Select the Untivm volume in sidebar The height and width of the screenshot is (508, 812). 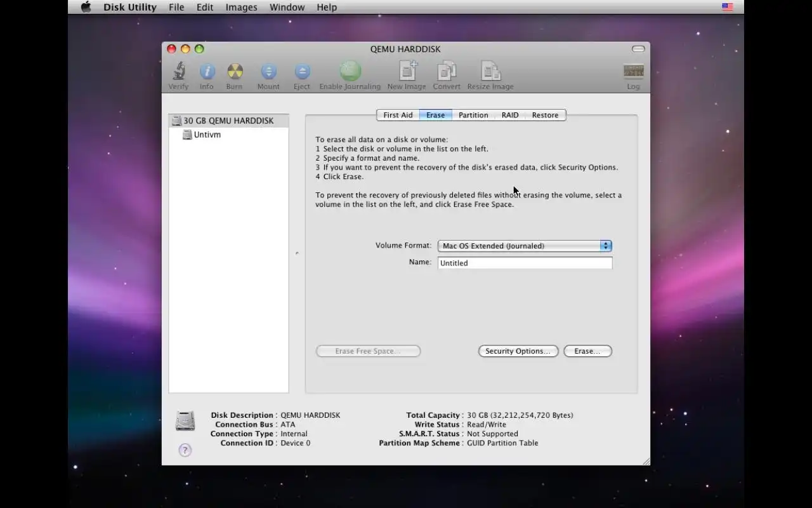point(229,135)
